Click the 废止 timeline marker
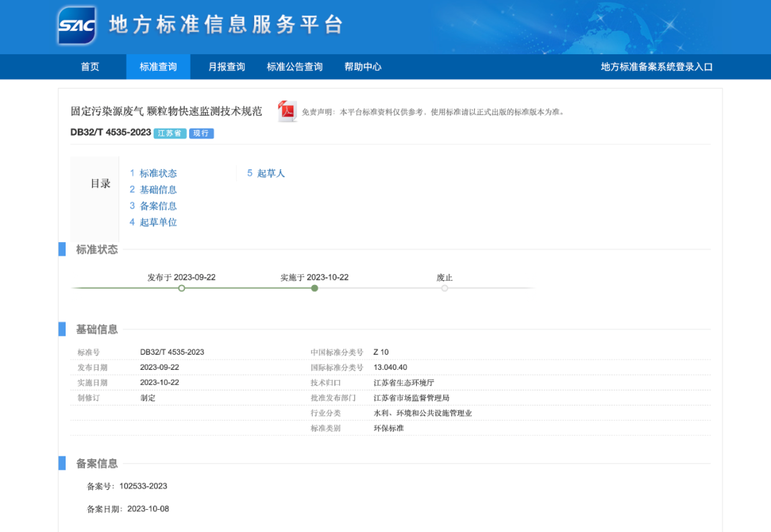This screenshot has height=532, width=771. pyautogui.click(x=445, y=288)
